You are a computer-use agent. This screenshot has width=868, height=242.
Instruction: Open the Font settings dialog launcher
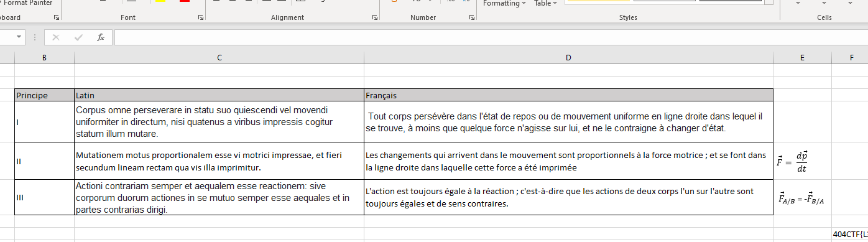[201, 18]
